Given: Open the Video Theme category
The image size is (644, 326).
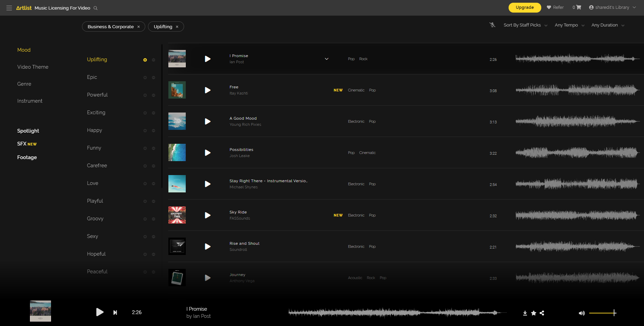Looking at the screenshot, I should coord(33,67).
